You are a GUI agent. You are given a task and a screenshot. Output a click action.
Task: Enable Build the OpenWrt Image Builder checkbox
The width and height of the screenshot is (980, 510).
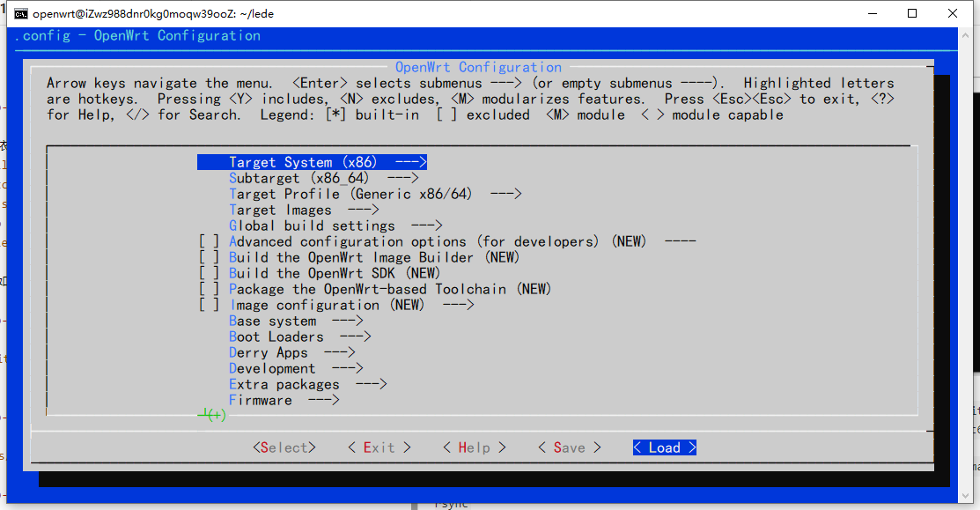pyautogui.click(x=209, y=257)
